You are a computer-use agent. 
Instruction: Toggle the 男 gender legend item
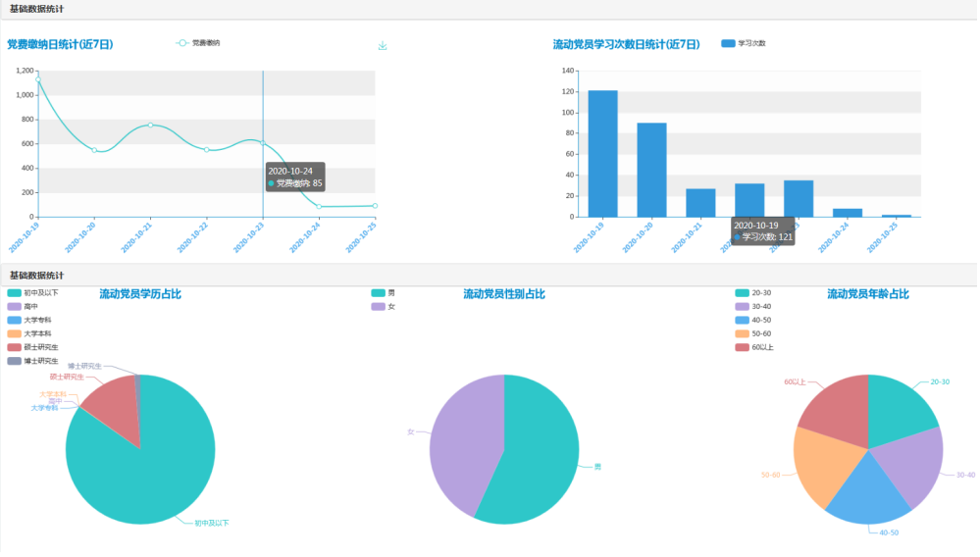384,293
